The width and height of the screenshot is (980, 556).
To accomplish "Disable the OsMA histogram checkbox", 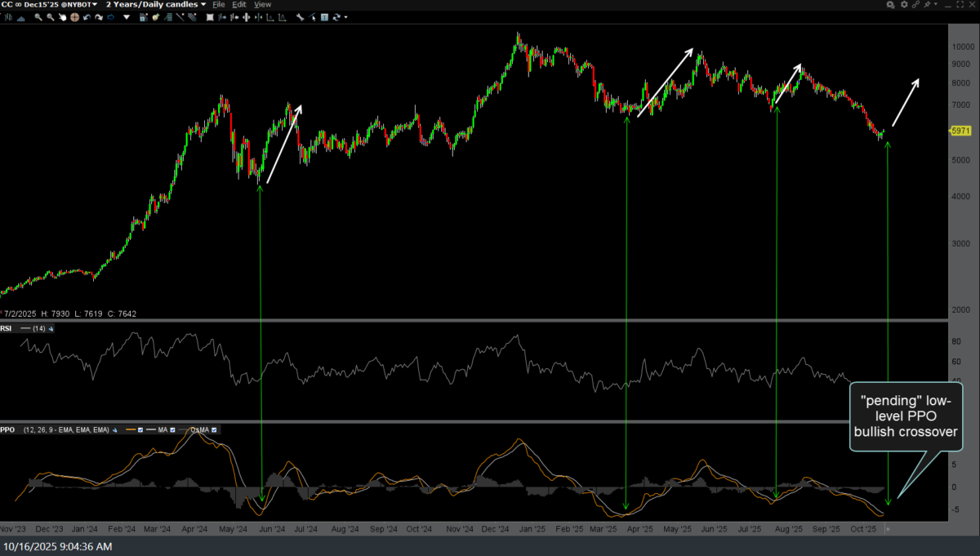I will pyautogui.click(x=214, y=430).
